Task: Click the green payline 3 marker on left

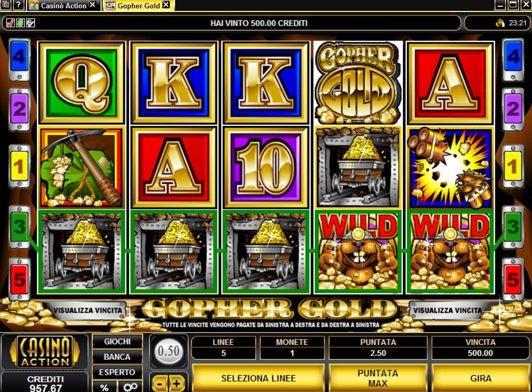Action: click(x=19, y=226)
